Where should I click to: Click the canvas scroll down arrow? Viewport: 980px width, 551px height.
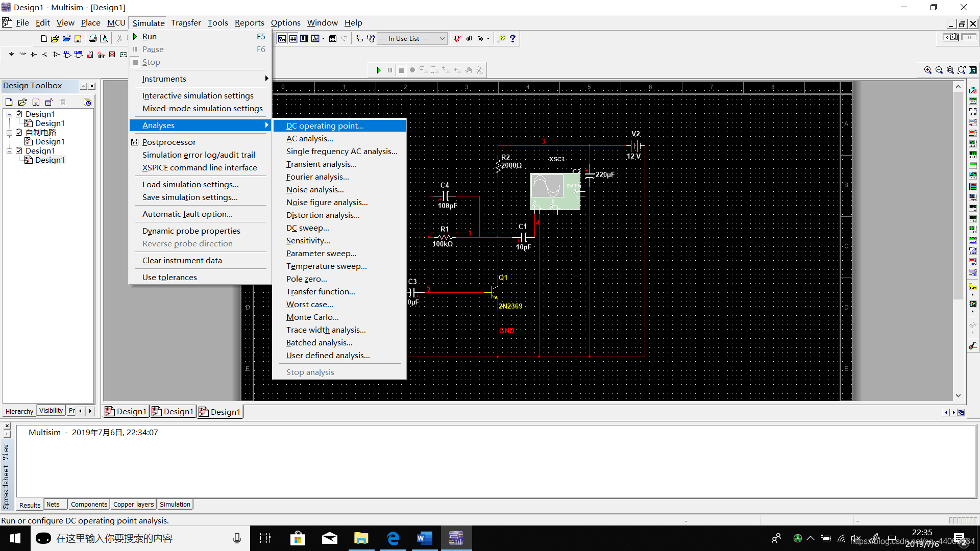pos(958,396)
